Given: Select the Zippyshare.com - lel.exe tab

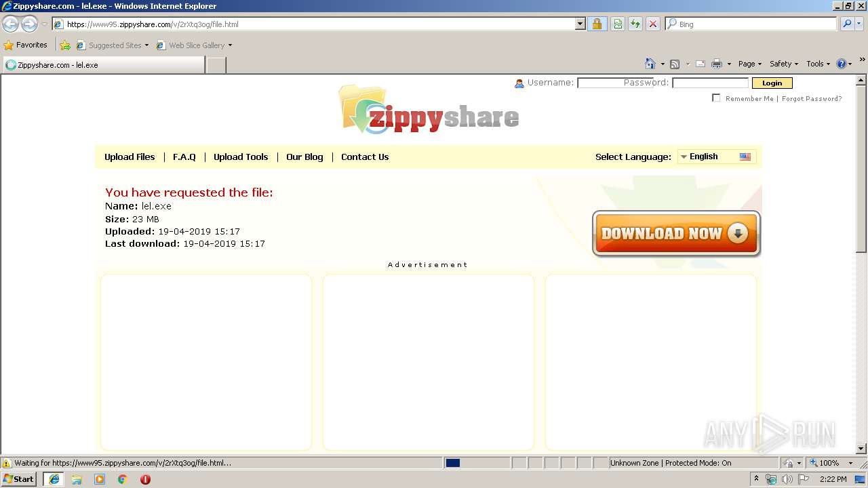Looking at the screenshot, I should click(x=103, y=65).
